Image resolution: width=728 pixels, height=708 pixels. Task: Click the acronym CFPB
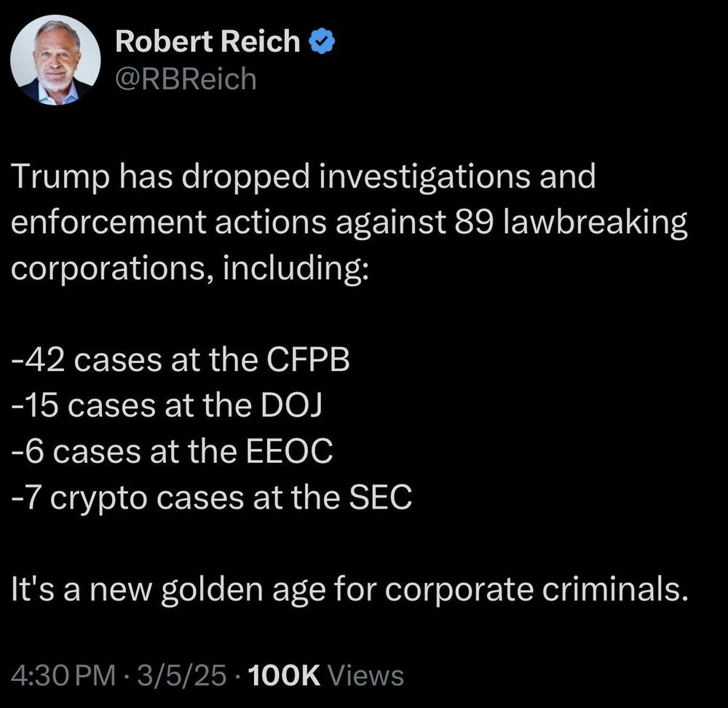pyautogui.click(x=308, y=359)
